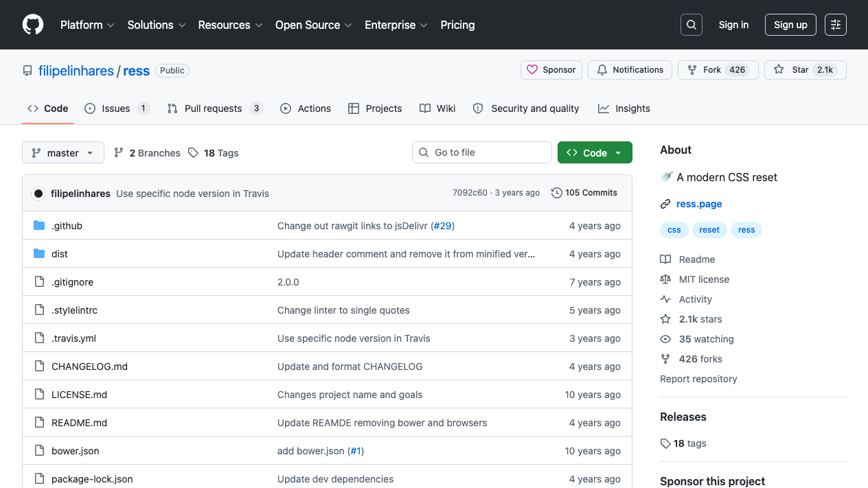Go to GitHub homepage via Octocat logo
The width and height of the screenshot is (868, 488).
click(x=33, y=25)
